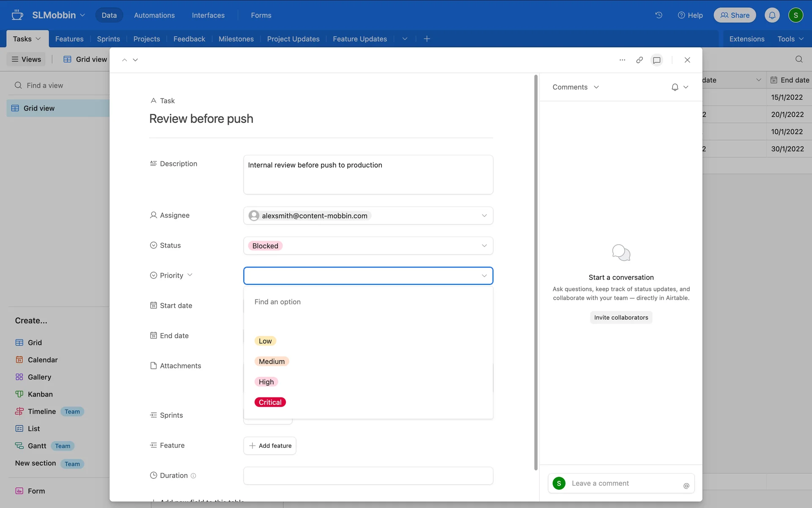
Task: Click the search magnifier icon in grid toolbar
Action: (x=798, y=59)
